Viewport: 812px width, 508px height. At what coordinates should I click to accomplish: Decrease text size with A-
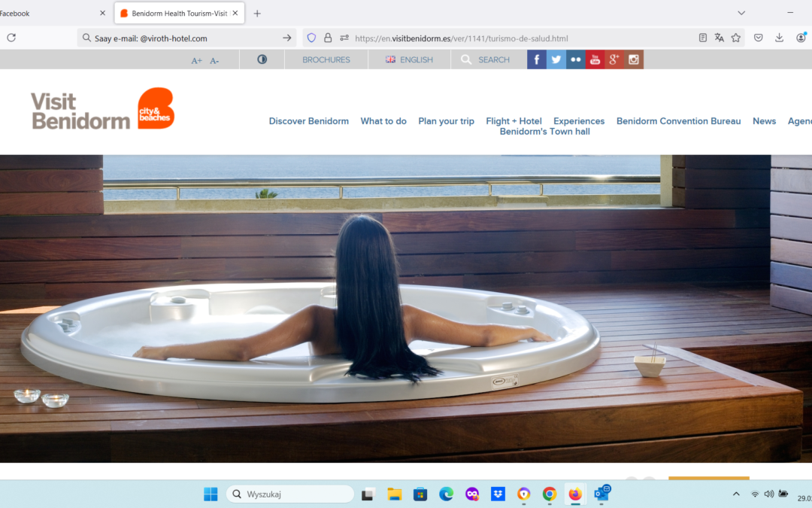[214, 60]
